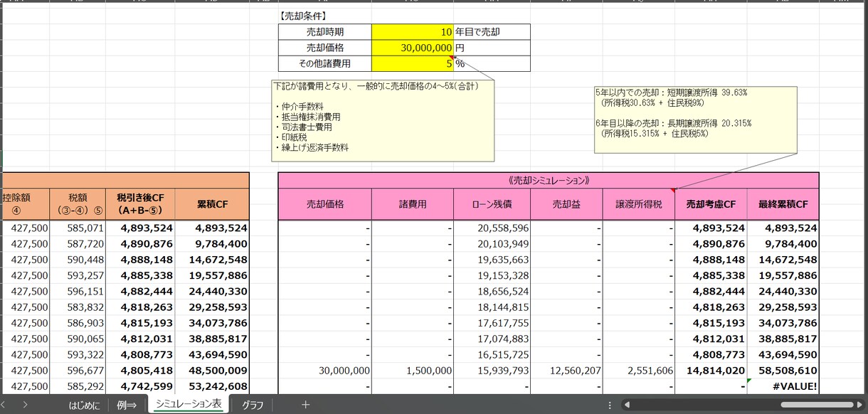Viewport: 868px width, 414px height.
Task: Click the loan balance cell 20,103,949
Action: 492,244
